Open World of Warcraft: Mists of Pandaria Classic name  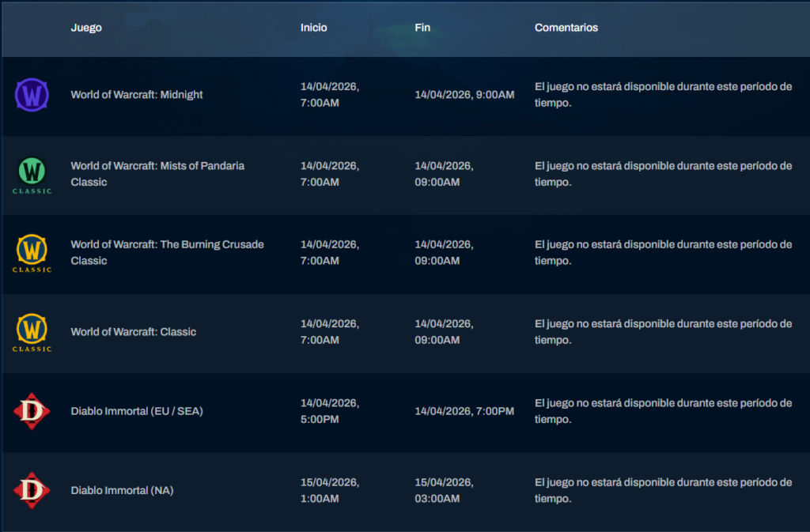(157, 174)
